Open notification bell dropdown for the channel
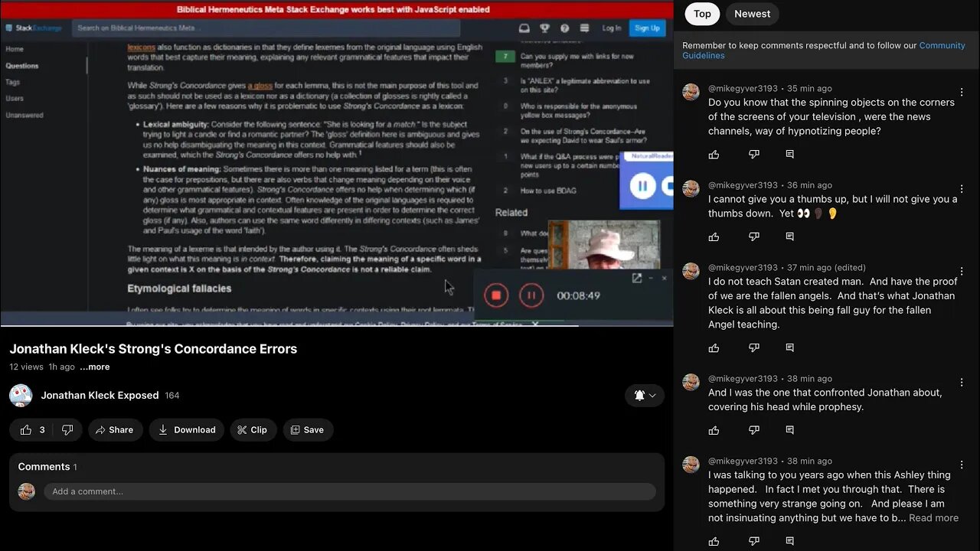 [x=645, y=396]
